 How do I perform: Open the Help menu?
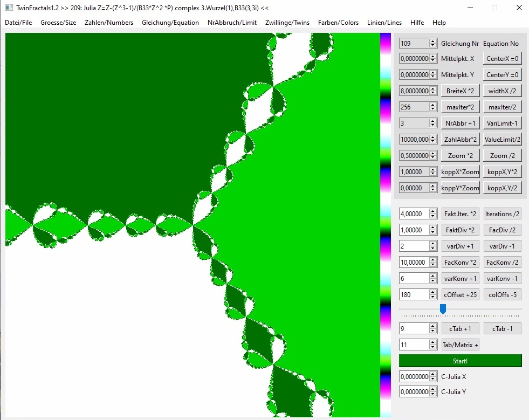tap(439, 23)
